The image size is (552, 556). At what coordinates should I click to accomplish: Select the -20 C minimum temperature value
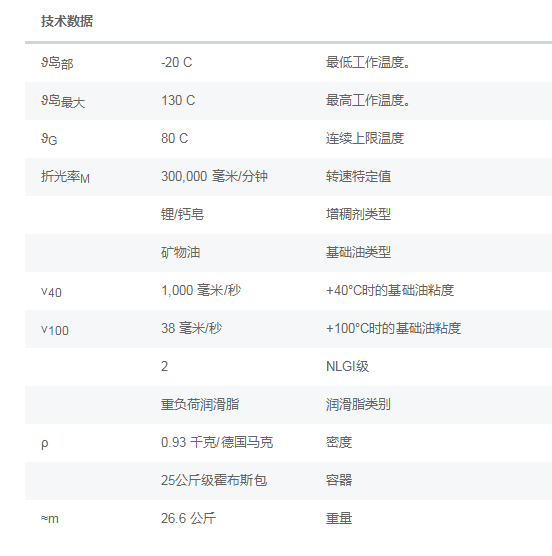177,62
